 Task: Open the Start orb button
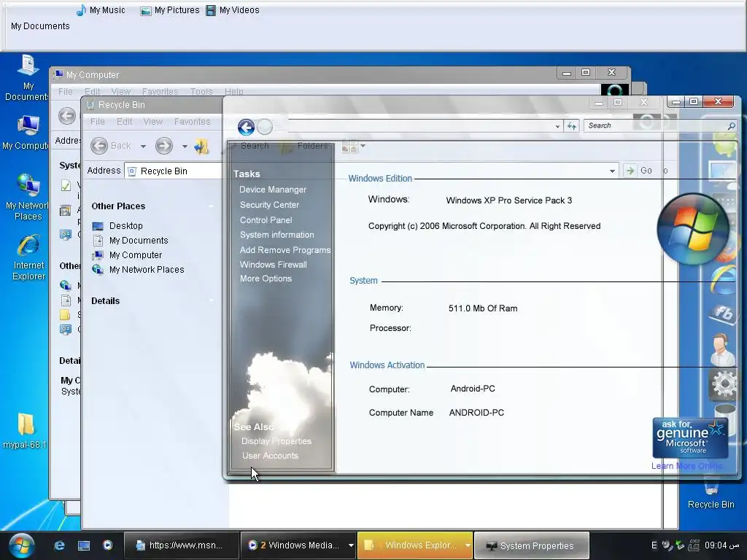pos(22,545)
